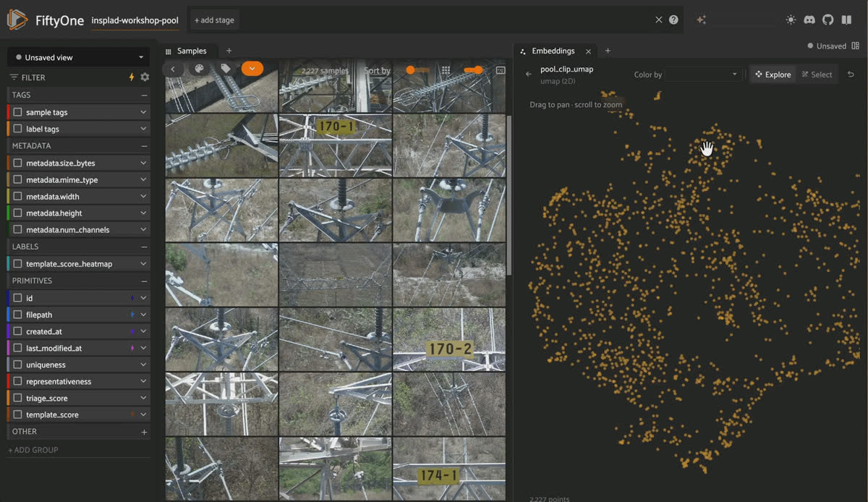Check the uniqueness field checkbox
Viewport: 868px width, 502px height.
(17, 365)
